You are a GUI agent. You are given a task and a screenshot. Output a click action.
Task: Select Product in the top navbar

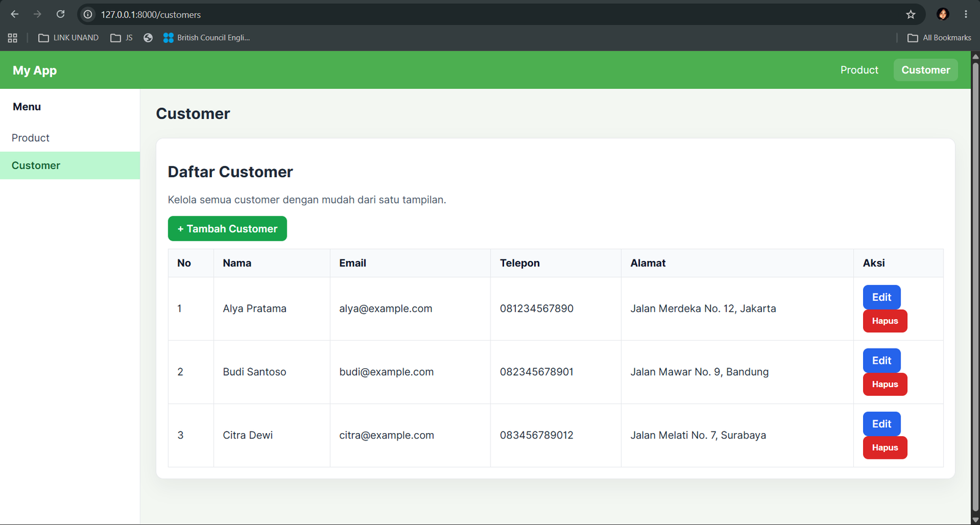pyautogui.click(x=859, y=70)
